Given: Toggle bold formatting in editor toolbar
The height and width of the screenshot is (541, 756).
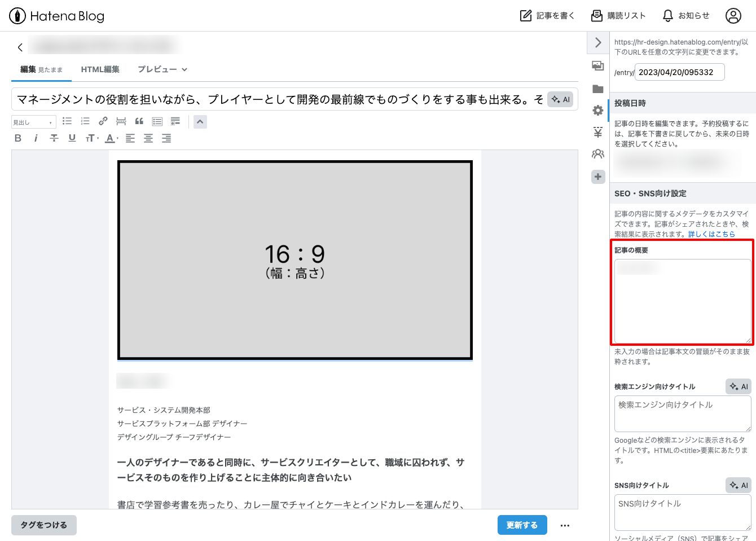Looking at the screenshot, I should tap(18, 138).
